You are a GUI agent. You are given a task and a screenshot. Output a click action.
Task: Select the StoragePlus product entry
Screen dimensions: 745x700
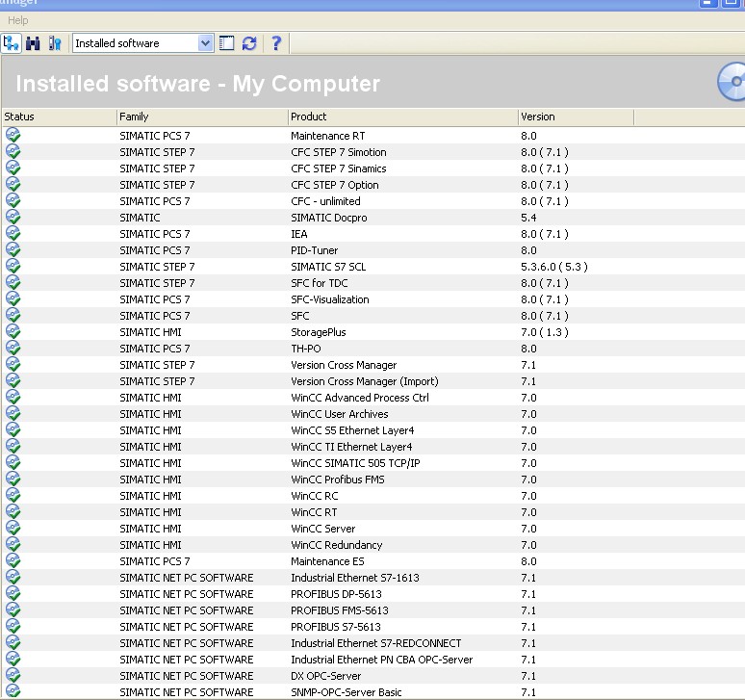(x=319, y=332)
